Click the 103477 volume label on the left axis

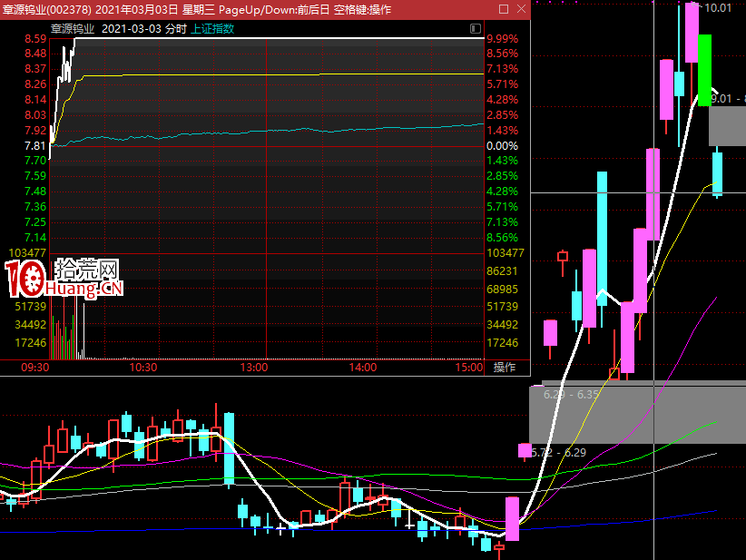[26, 252]
